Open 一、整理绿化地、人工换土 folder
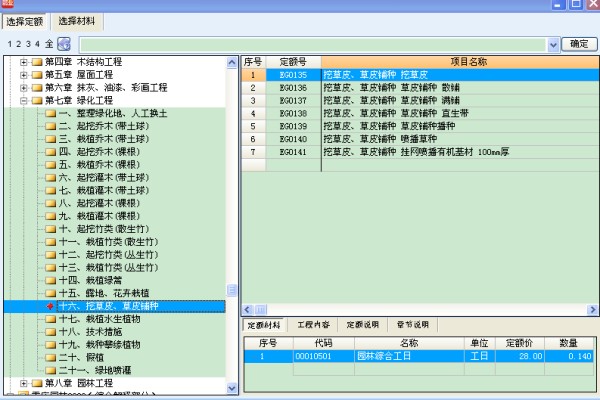 point(113,114)
